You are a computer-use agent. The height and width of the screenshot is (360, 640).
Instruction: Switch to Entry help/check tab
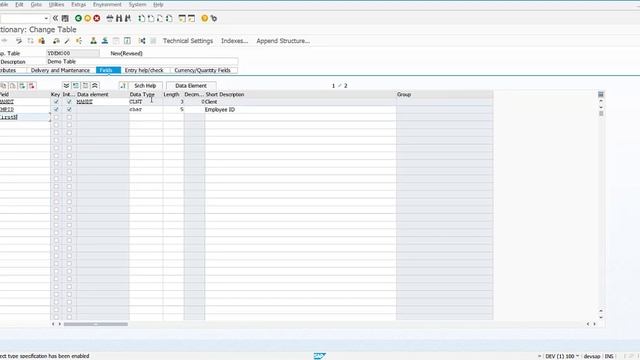click(144, 70)
